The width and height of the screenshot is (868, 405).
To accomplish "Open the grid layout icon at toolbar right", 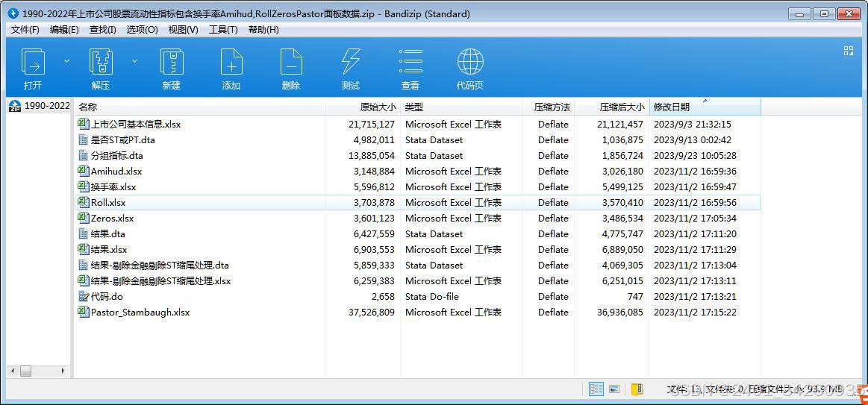I will pyautogui.click(x=848, y=51).
